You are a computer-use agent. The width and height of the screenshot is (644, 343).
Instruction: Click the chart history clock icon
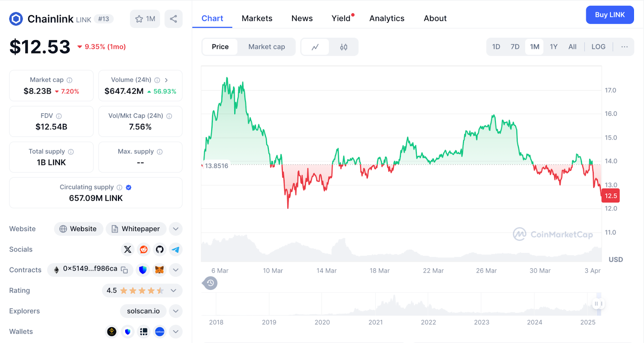[210, 283]
